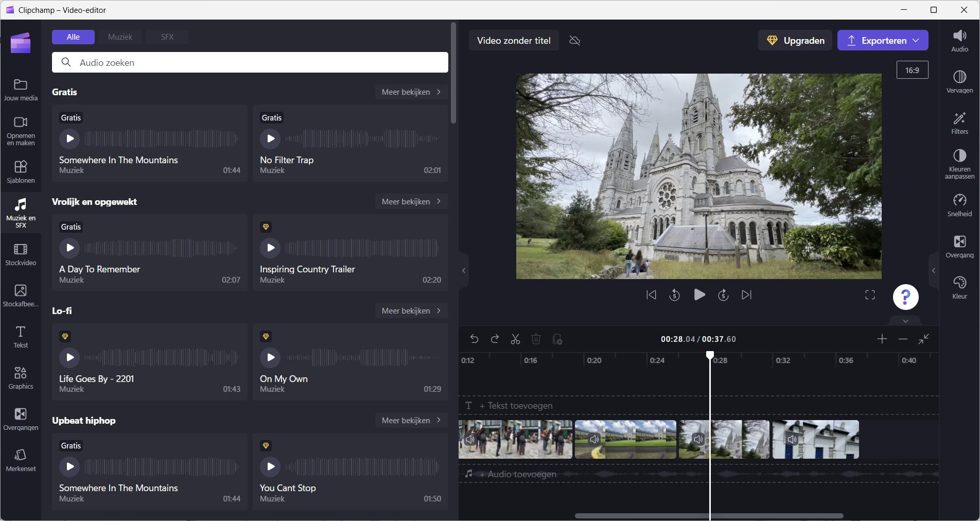The width and height of the screenshot is (980, 521).
Task: Preview the No Filter Trap track
Action: (271, 138)
